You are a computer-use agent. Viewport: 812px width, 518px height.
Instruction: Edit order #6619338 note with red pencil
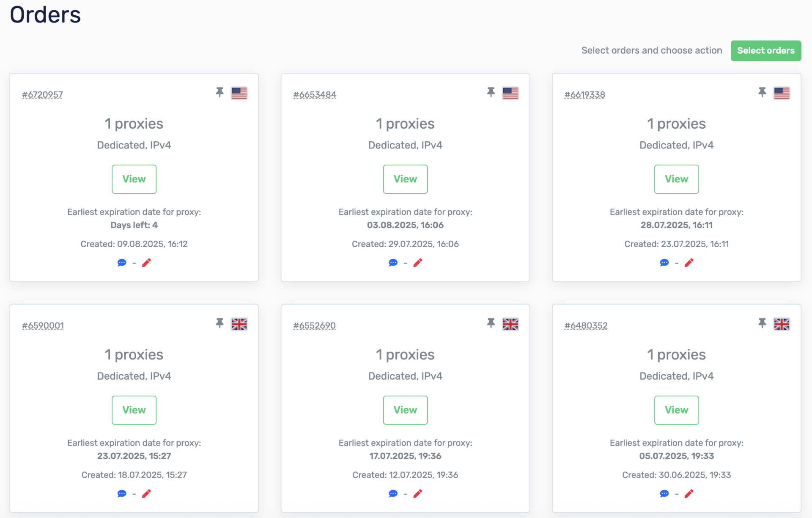pos(689,263)
